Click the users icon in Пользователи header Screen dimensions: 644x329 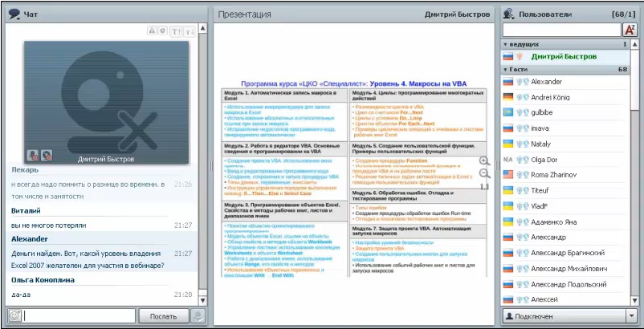click(x=509, y=14)
